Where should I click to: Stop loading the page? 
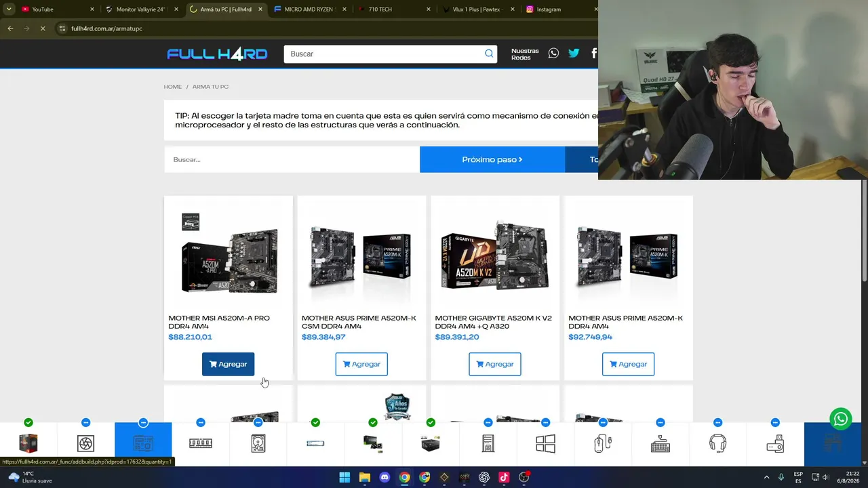click(42, 28)
